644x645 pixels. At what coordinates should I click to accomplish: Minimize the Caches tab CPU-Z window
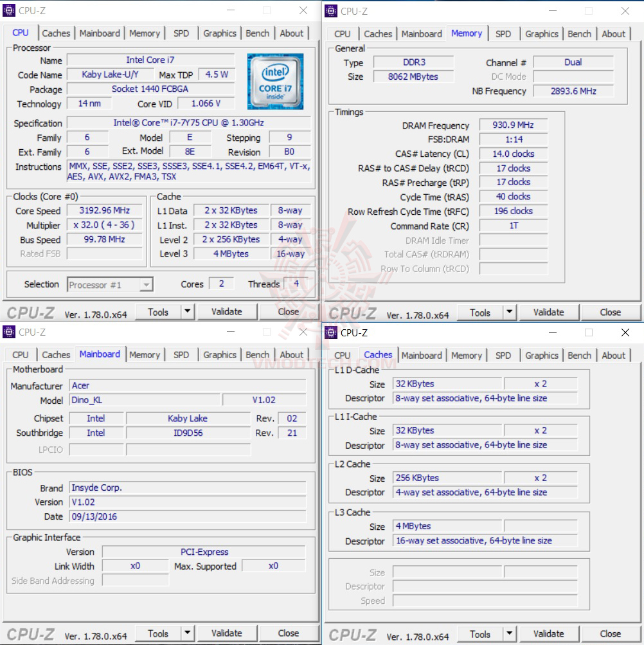pyautogui.click(x=553, y=332)
